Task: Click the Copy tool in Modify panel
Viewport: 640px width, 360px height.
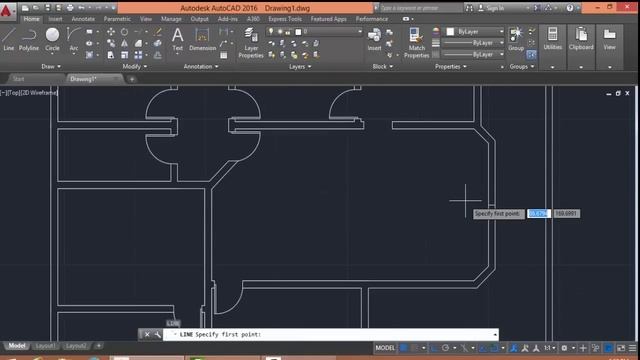Action: pyautogui.click(x=111, y=43)
